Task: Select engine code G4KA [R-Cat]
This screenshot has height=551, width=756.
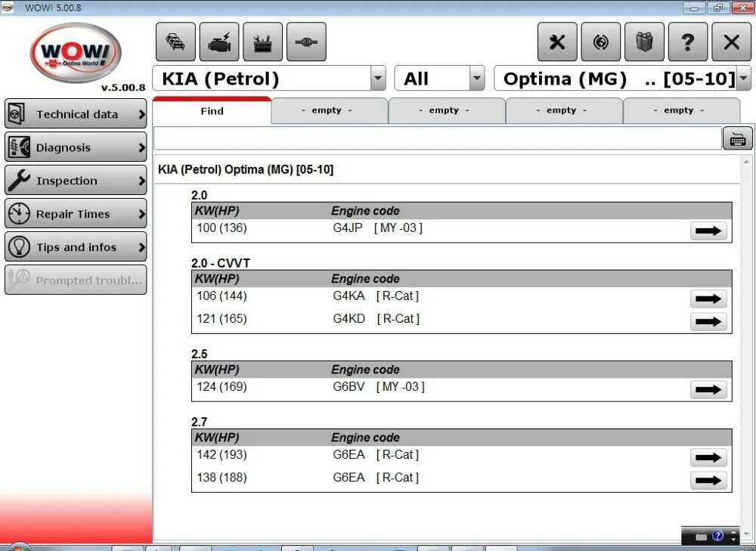Action: pos(376,296)
